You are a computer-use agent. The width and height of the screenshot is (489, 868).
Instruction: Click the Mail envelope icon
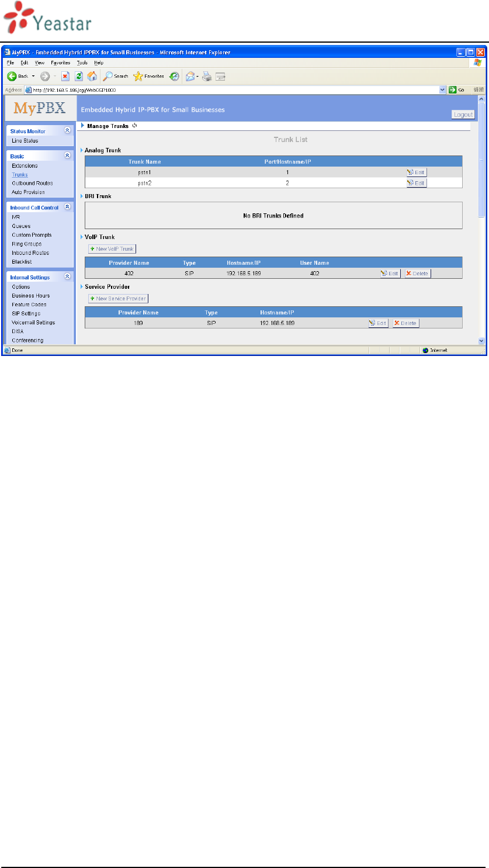tap(190, 77)
